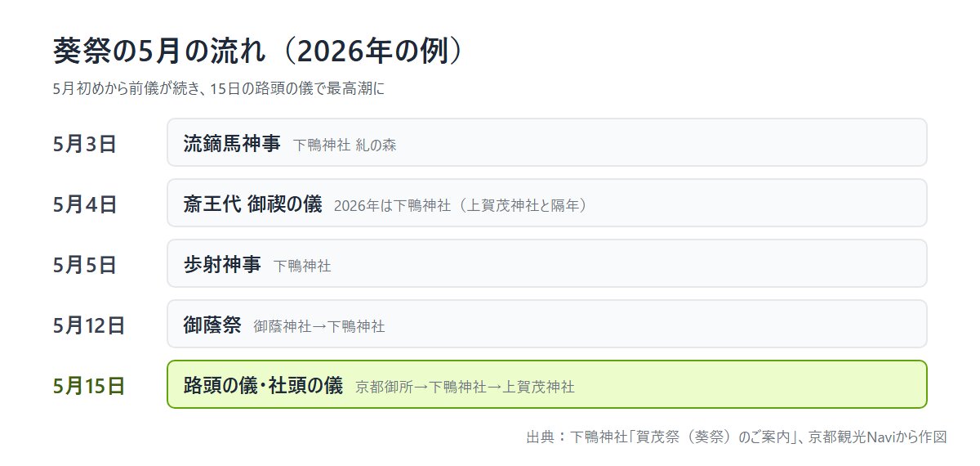Screen dimensions: 980x466
Task: Click the 御蔭神社→下鴨神社 route text
Action: (319, 327)
